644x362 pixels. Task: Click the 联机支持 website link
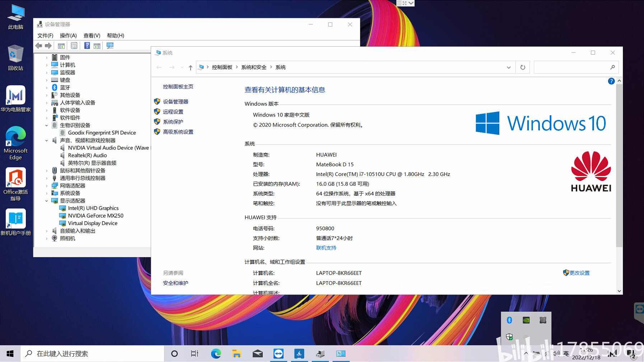326,248
